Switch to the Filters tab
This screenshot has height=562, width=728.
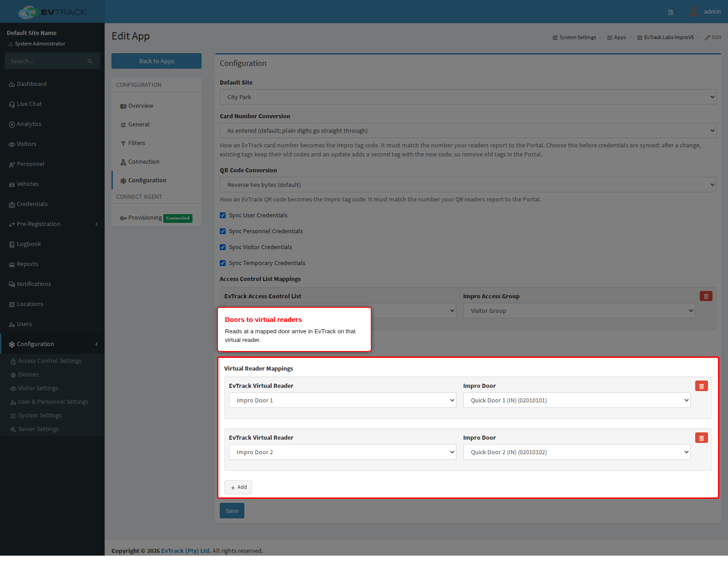(157, 143)
